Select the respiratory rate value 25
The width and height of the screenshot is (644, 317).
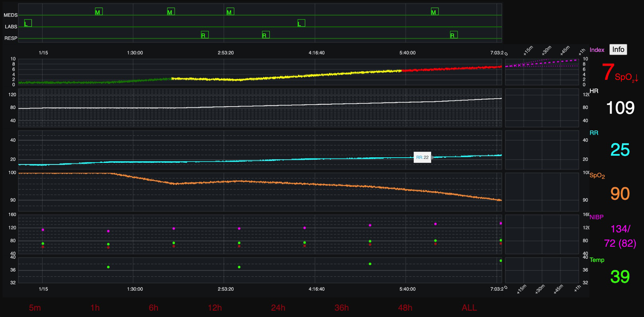pyautogui.click(x=620, y=150)
